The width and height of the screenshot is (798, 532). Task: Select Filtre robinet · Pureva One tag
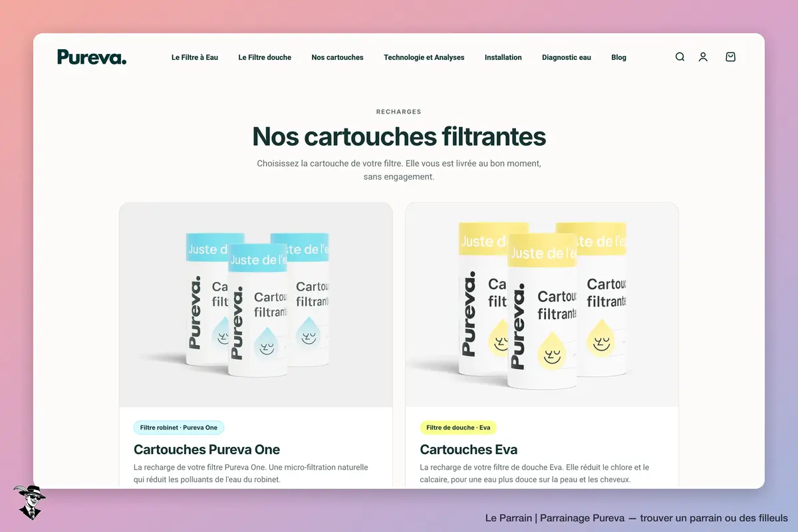179,428
